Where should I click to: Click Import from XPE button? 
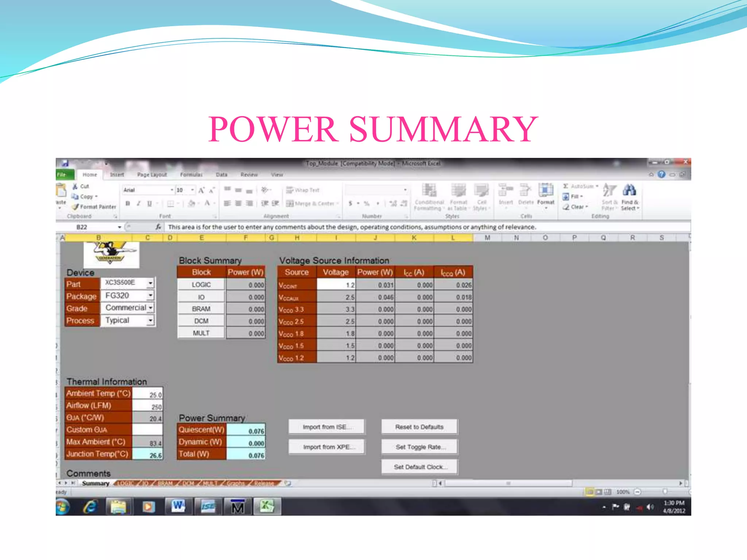[326, 447]
